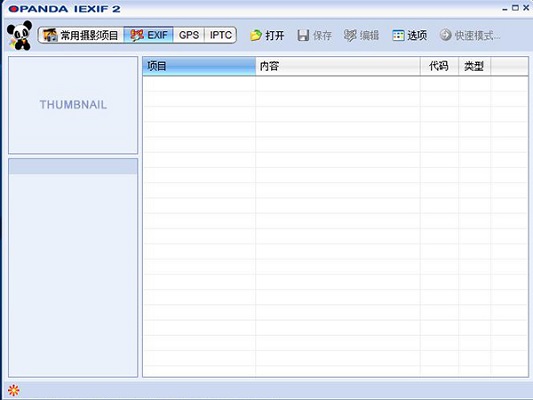Click the floppy disk 保存 icon
This screenshot has width=533, height=400.
coord(303,35)
